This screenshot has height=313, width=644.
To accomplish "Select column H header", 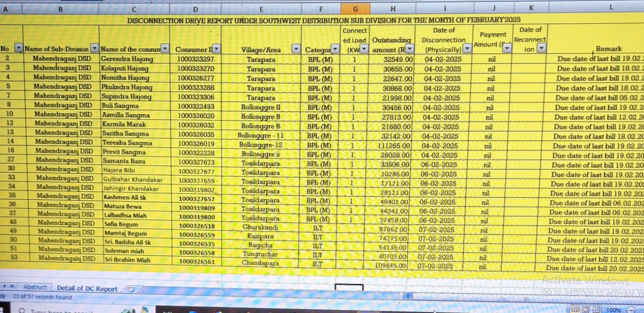I will coord(393,9).
